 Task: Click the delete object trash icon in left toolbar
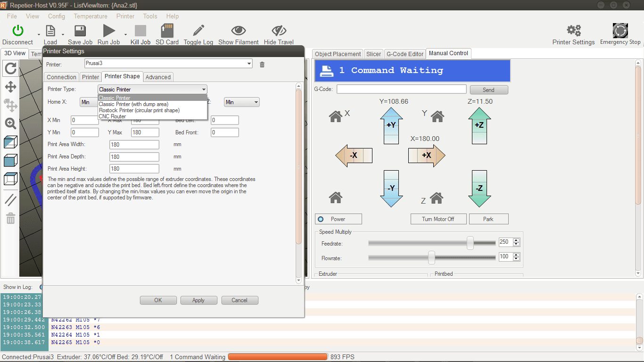point(10,218)
